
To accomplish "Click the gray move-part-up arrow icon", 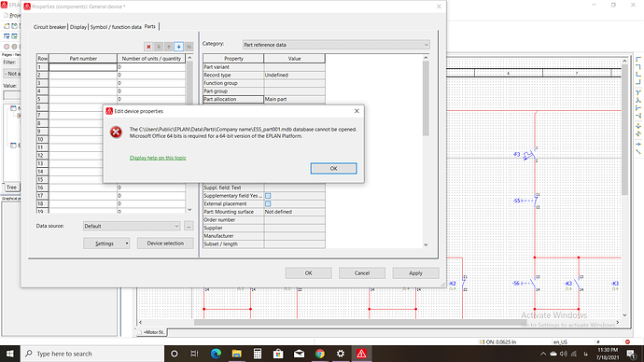I will tap(168, 47).
